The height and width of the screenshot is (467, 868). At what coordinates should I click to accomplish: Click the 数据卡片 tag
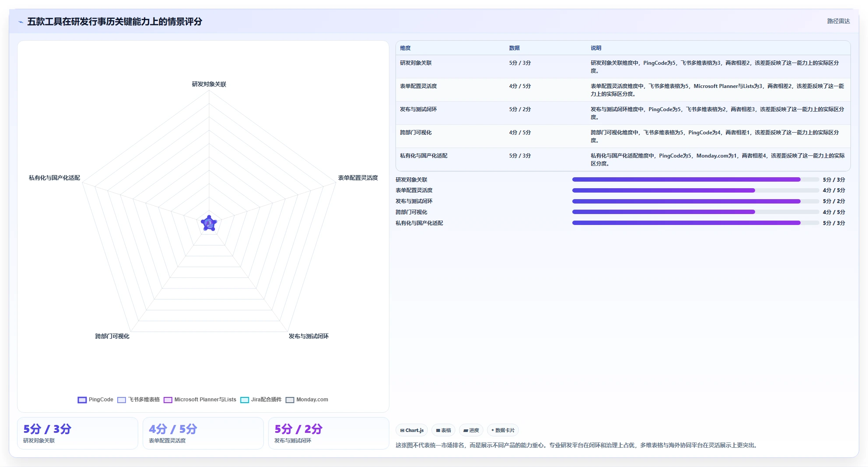click(503, 430)
